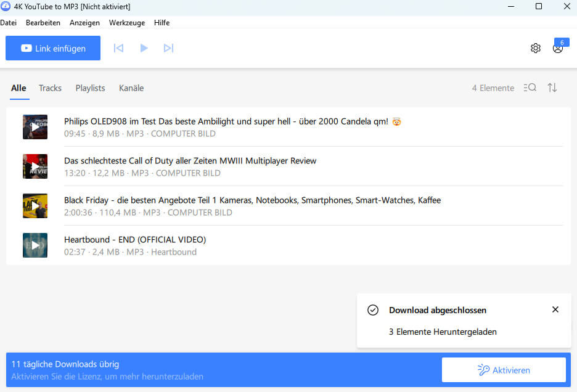This screenshot has width=577, height=392.
Task: Click the 4K YouTube to MP3 logo icon
Action: click(7, 7)
